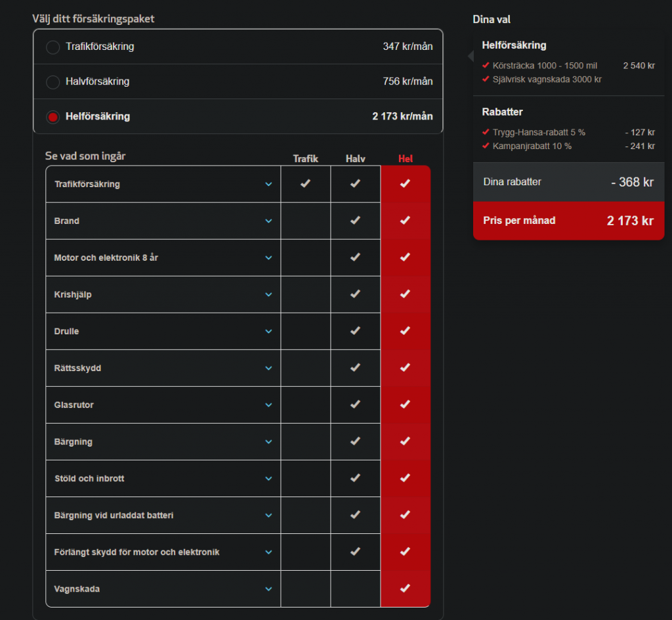This screenshot has height=620, width=672.
Task: Click the Halv column header
Action: pyautogui.click(x=355, y=159)
